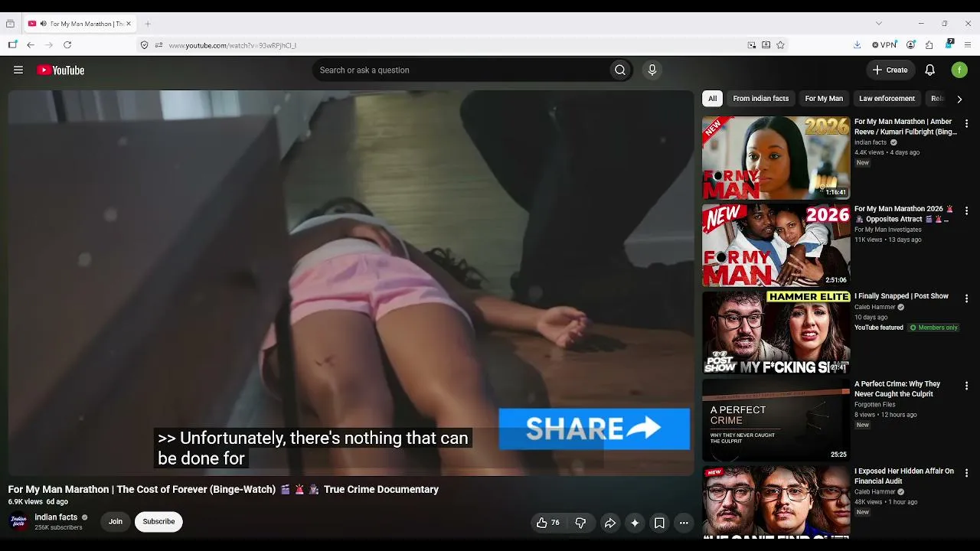Open the browser application menu
The image size is (980, 551).
click(968, 45)
